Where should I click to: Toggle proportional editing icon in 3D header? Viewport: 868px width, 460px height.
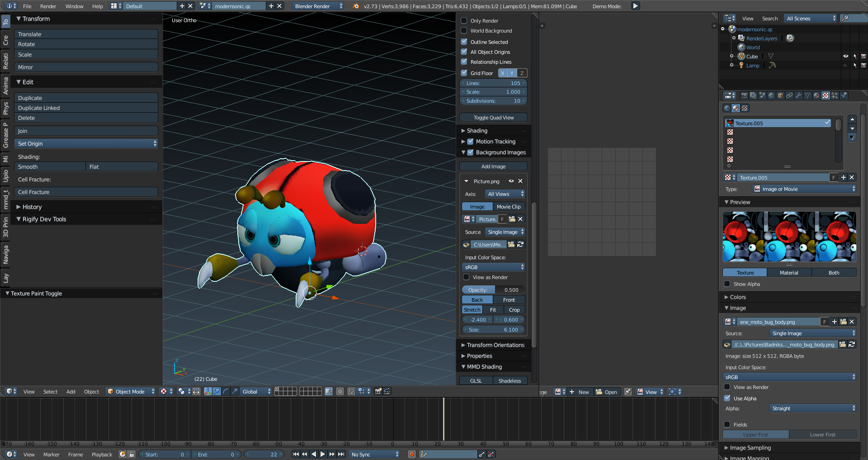(340, 391)
